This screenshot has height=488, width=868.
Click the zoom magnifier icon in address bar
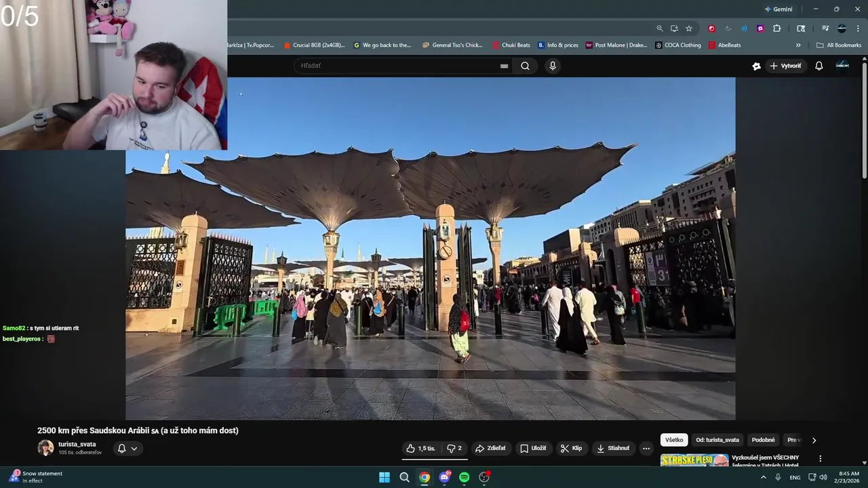click(659, 28)
